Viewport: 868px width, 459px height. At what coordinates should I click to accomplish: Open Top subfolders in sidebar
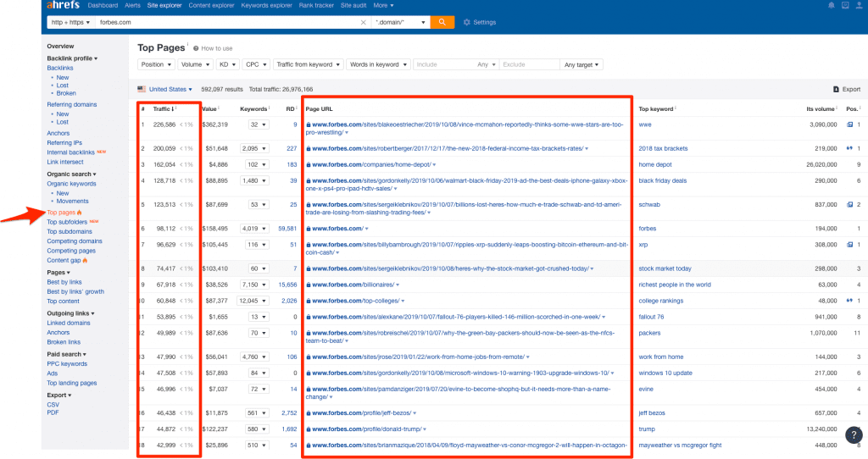click(67, 223)
